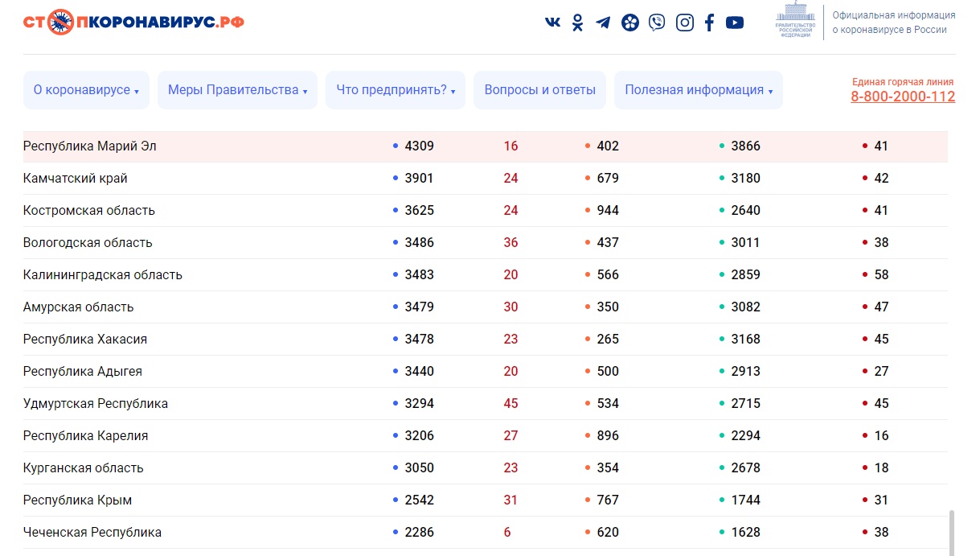Viewport: 980px width, 556px height.
Task: Go to homepage via СТОПКОРОНАВИРУС.РФ logo
Action: [133, 23]
